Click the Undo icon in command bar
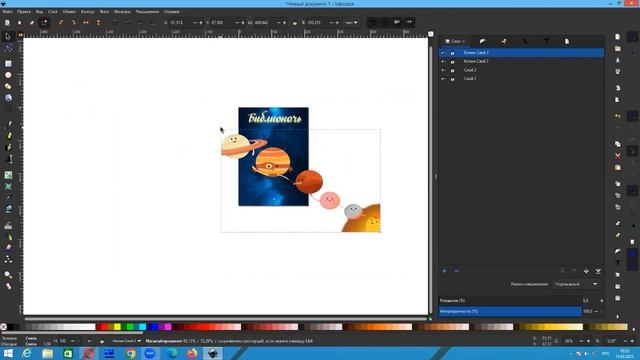This screenshot has height=360, width=640. [618, 116]
